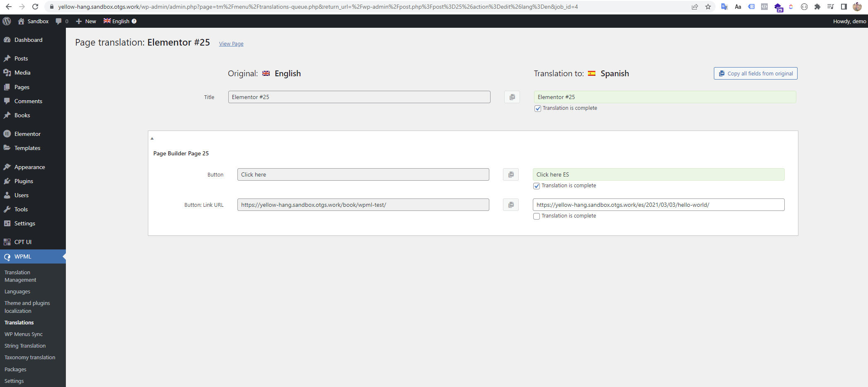The width and height of the screenshot is (868, 387).
Task: Collapse the Page Builder Page 25 section
Action: (152, 138)
